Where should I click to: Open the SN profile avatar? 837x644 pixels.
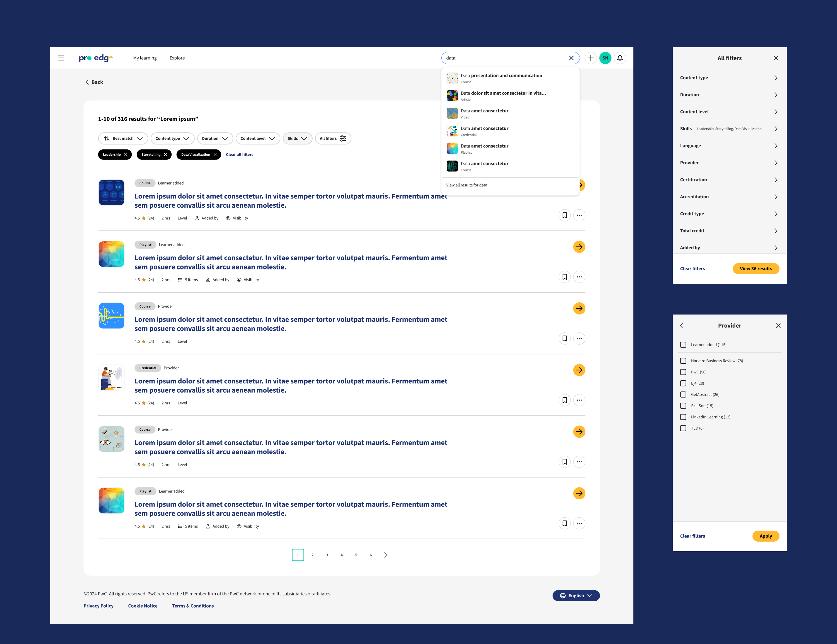[x=605, y=58]
